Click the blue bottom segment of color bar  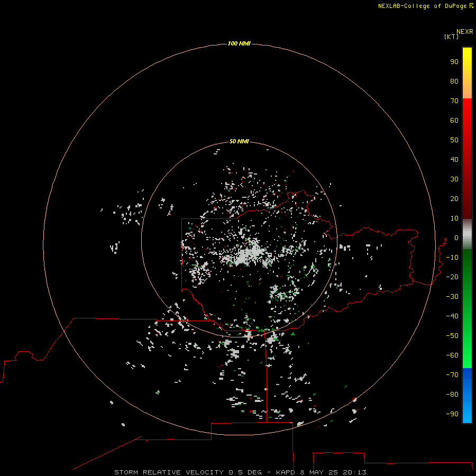click(467, 395)
